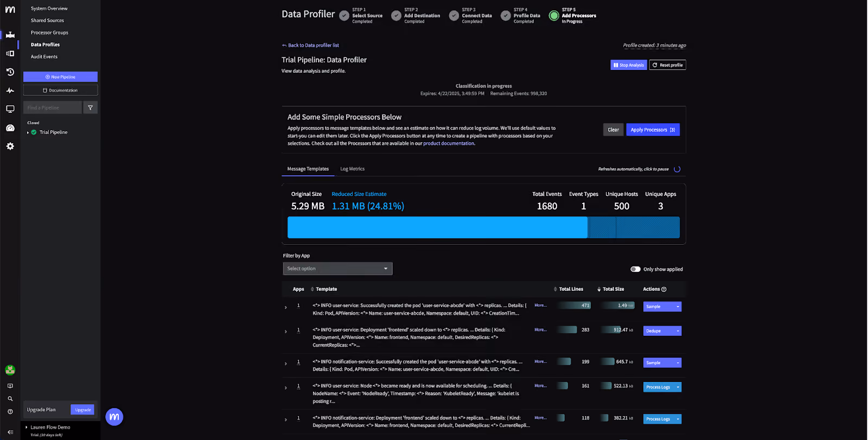
Task: Expand the Lauren Flow Demo account menu
Action: [x=26, y=428]
